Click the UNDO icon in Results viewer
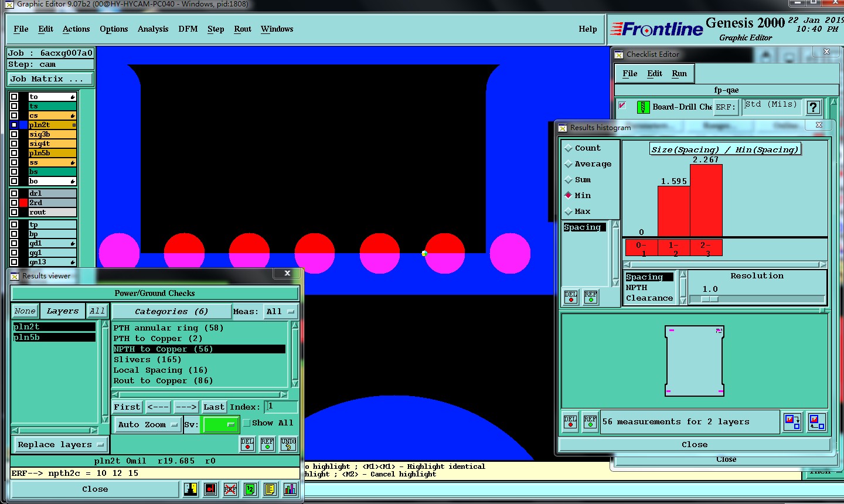The image size is (844, 504). click(x=288, y=444)
